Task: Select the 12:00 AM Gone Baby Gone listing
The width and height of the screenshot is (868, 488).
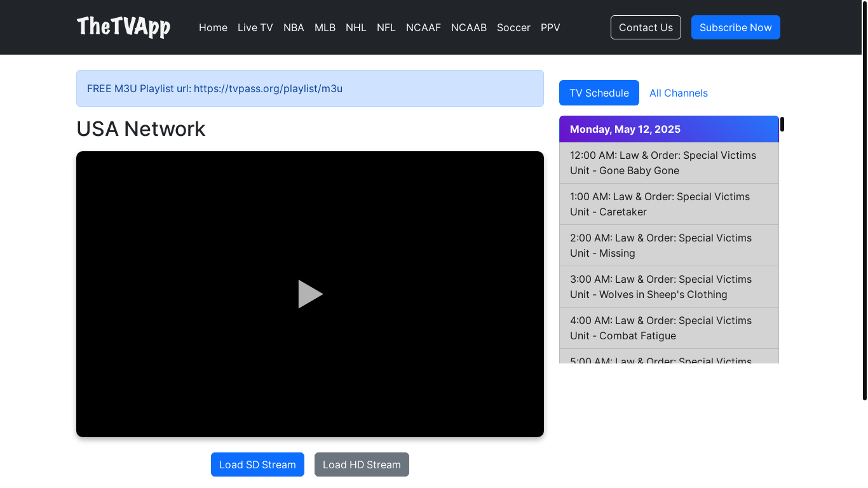Action: coord(669,163)
